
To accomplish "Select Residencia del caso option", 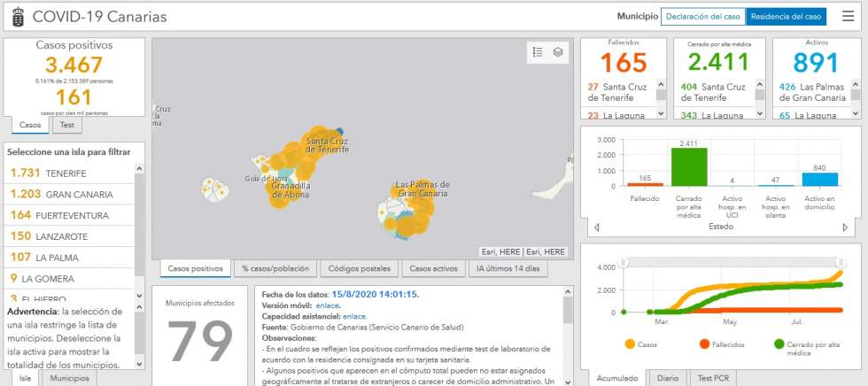I will tap(785, 16).
